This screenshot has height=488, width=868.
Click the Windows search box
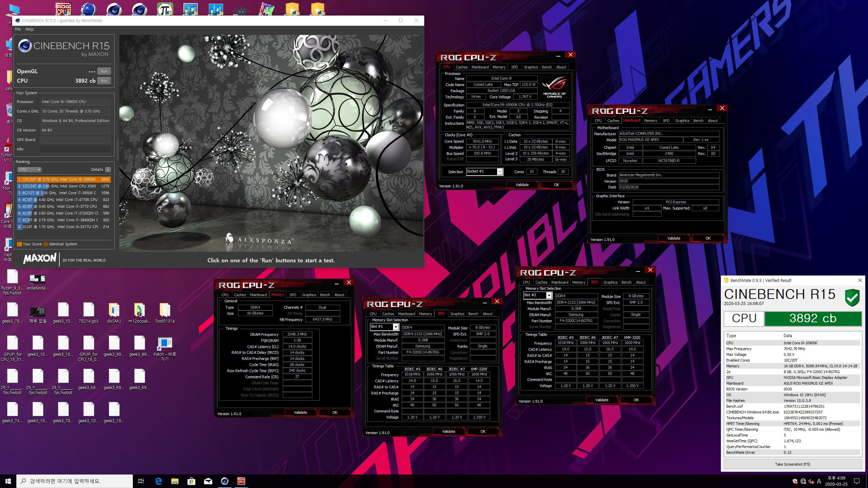(75, 481)
